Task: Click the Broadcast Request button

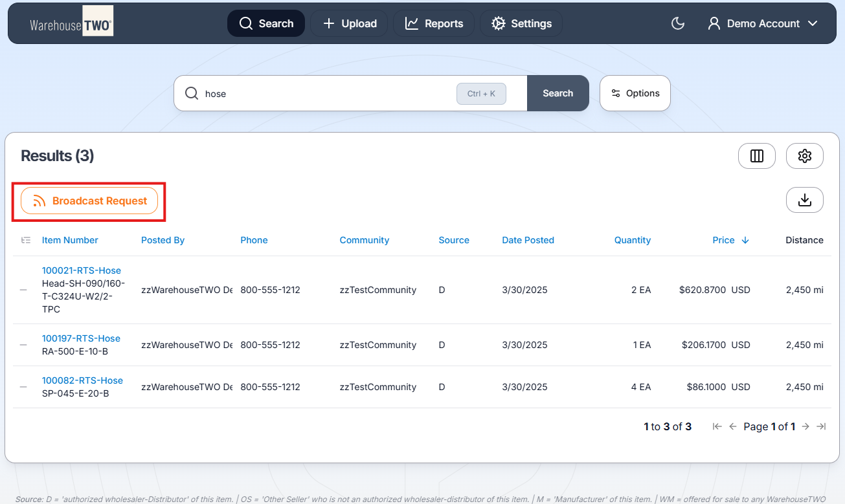Action: (89, 201)
